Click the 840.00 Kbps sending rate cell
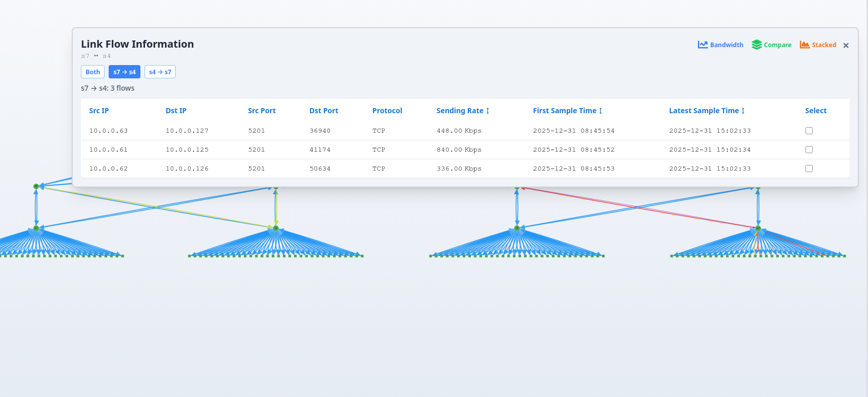The image size is (868, 397). point(459,150)
